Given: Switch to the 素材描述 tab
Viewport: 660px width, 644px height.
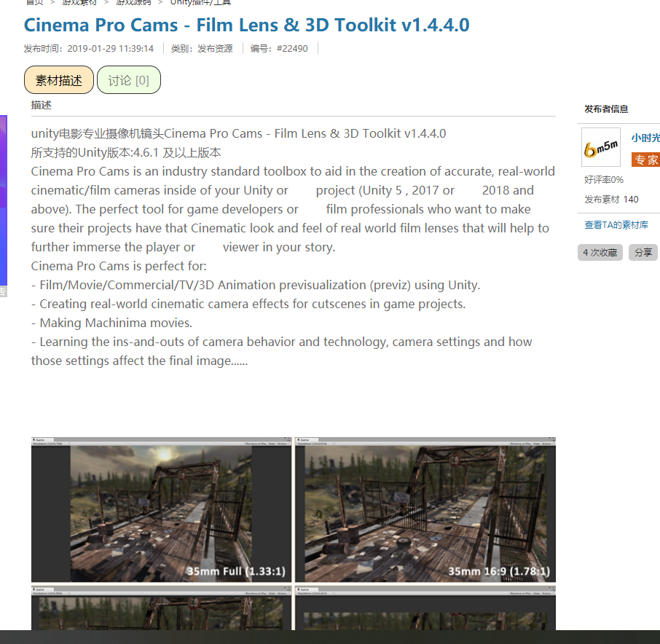Looking at the screenshot, I should (x=59, y=80).
